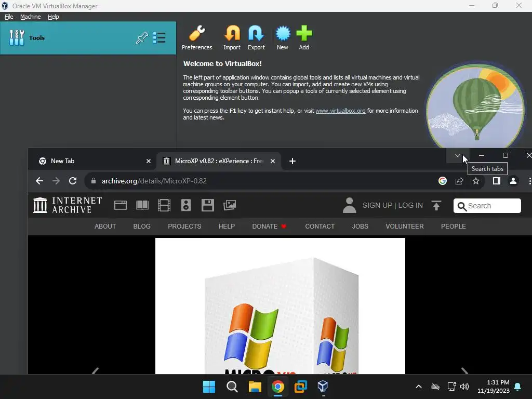Click the Add virtual machine icon
Screen dimensions: 532x399
point(304,37)
